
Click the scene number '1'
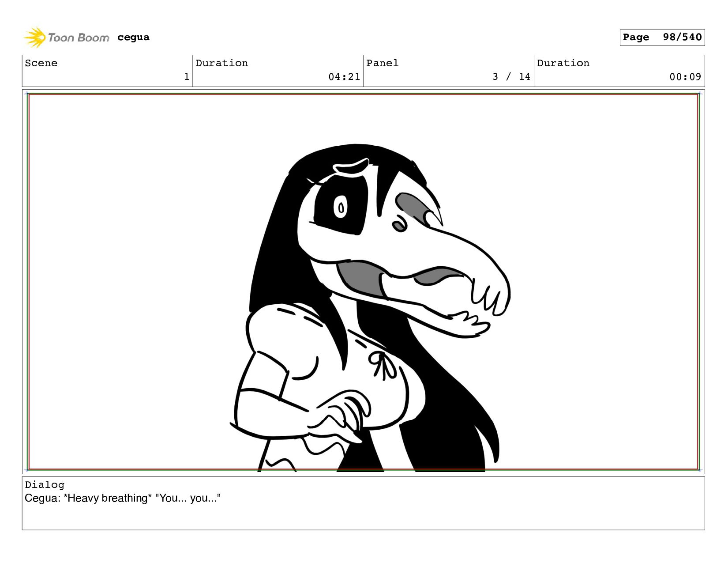click(x=187, y=77)
